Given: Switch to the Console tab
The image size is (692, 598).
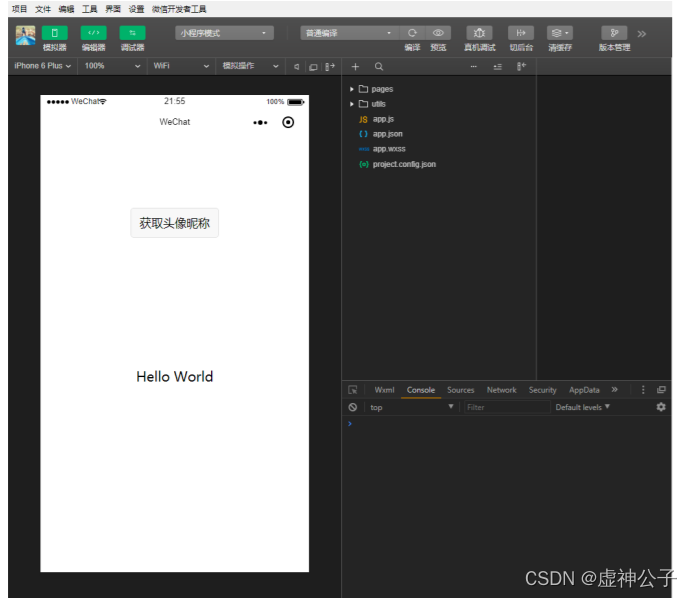Looking at the screenshot, I should [421, 390].
